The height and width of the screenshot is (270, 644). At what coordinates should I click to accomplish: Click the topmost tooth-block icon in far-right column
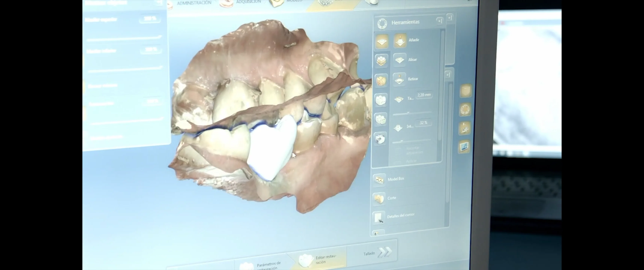coord(466,90)
